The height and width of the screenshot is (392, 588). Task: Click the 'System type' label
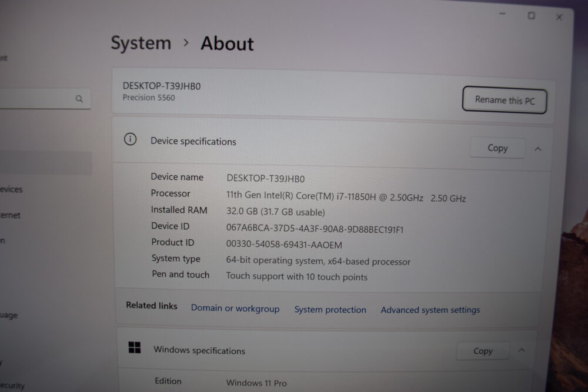176,259
